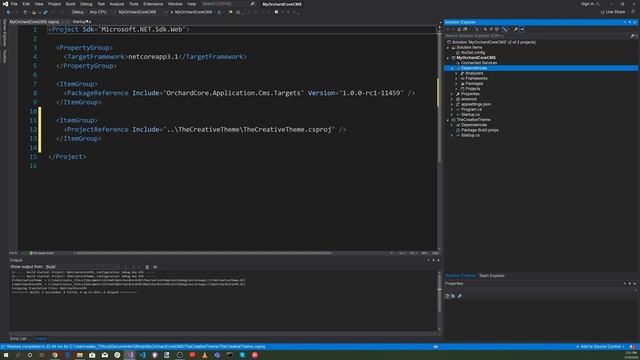Click the Collapse All icon in Solution Explorer toolbar
The width and height of the screenshot is (640, 360).
click(491, 29)
